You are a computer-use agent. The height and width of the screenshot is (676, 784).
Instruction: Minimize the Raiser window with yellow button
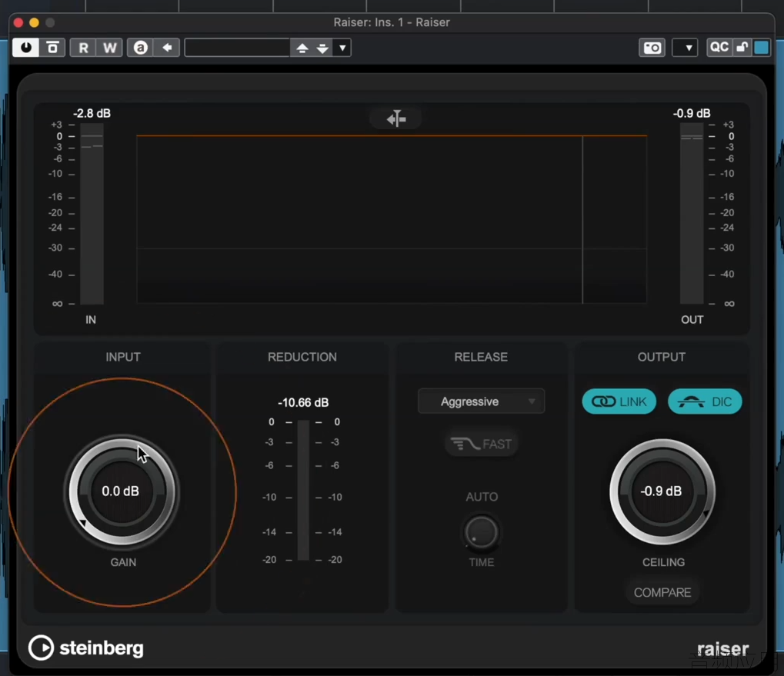(x=34, y=22)
